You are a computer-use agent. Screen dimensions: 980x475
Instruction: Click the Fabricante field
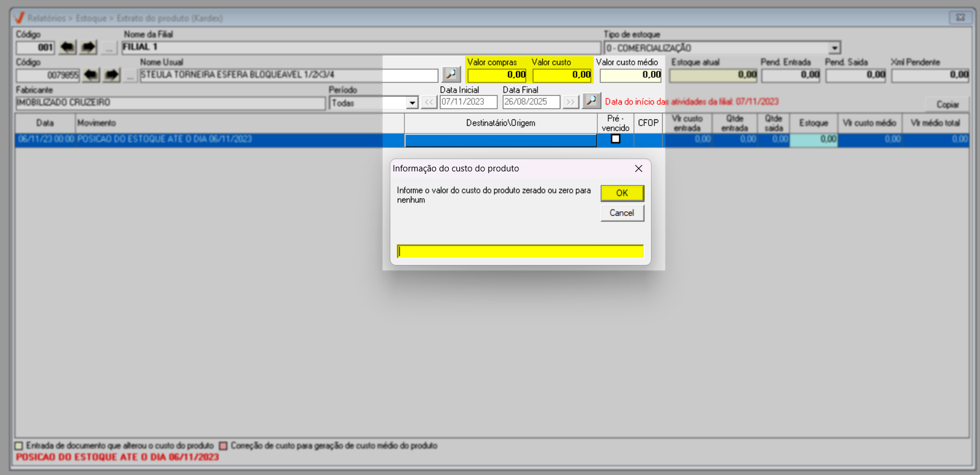pos(171,103)
